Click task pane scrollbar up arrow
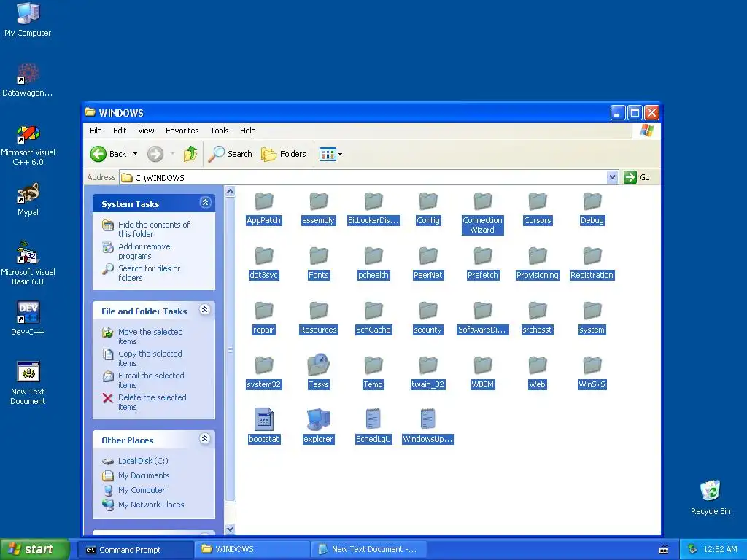The image size is (747, 560). (x=230, y=192)
